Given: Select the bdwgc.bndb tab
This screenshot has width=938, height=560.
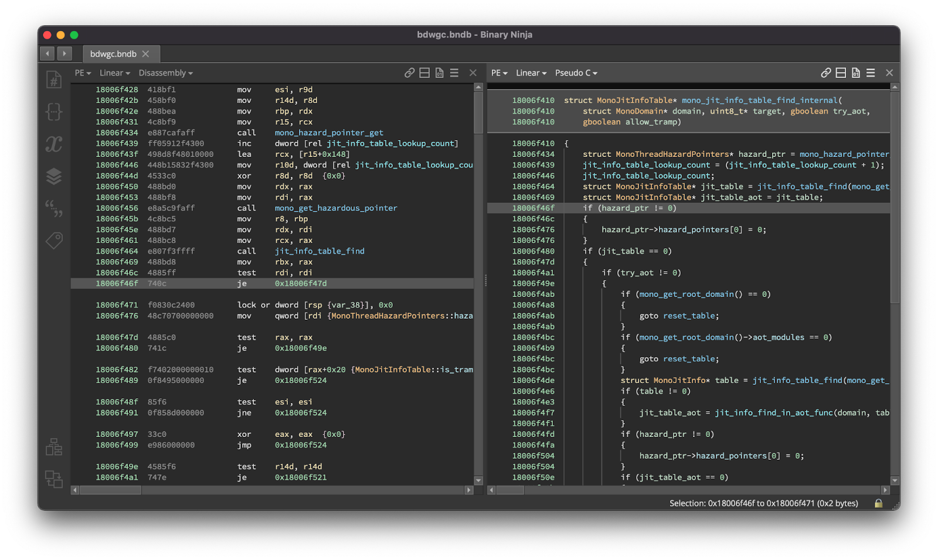Looking at the screenshot, I should 113,54.
